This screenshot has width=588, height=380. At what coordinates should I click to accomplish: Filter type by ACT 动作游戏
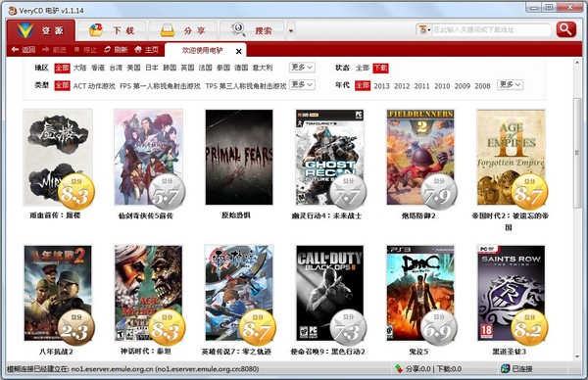coord(94,86)
